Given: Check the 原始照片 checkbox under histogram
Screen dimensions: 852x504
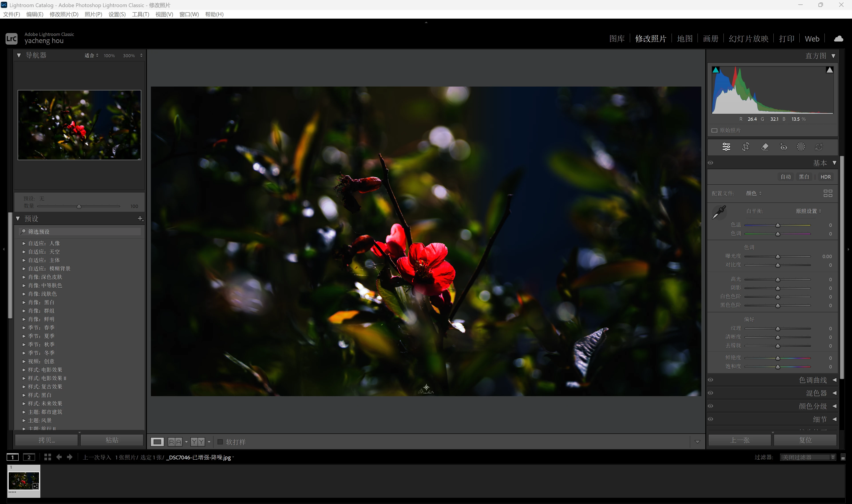Looking at the screenshot, I should pyautogui.click(x=714, y=130).
